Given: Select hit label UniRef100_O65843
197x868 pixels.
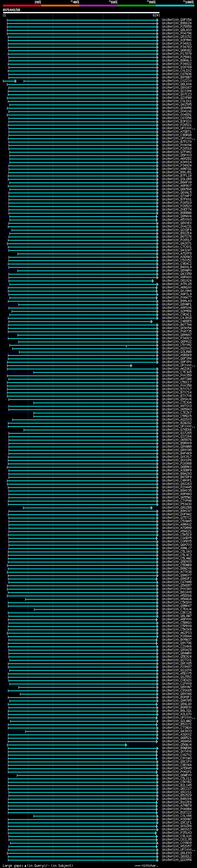Looking at the screenshot, I should pos(176,410).
